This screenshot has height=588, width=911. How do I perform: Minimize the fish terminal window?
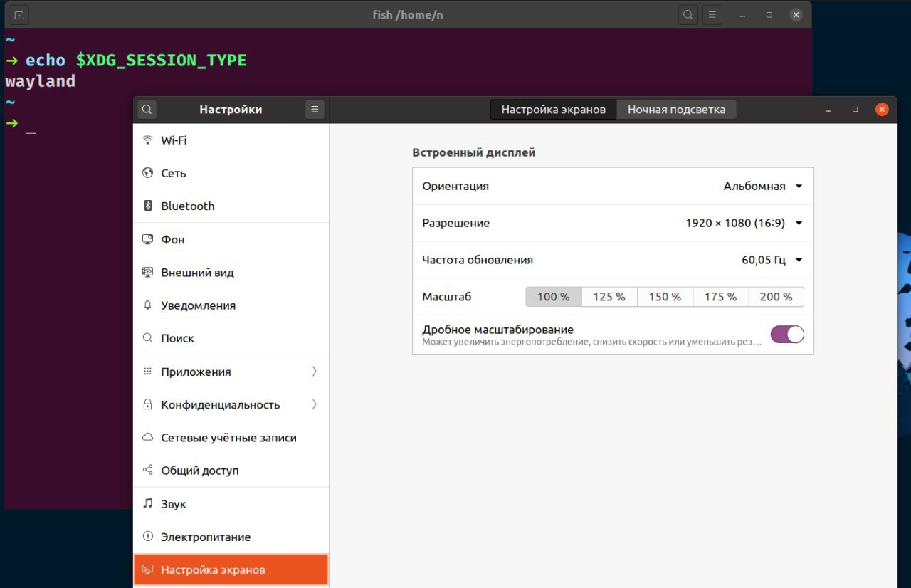[x=743, y=14]
